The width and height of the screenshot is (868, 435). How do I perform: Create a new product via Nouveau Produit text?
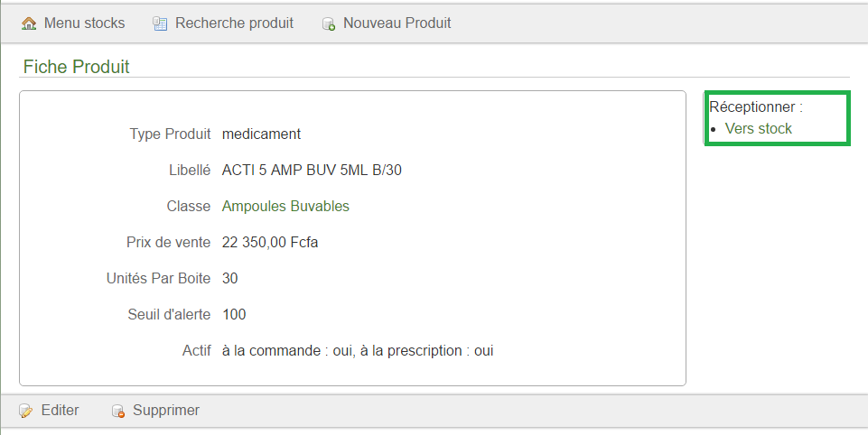(397, 23)
